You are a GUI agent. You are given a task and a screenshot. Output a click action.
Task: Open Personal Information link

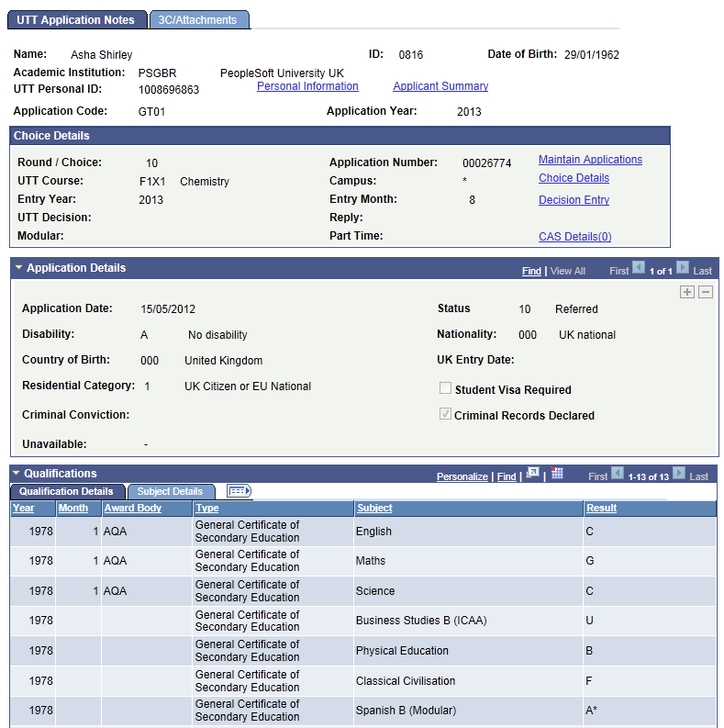coord(307,86)
